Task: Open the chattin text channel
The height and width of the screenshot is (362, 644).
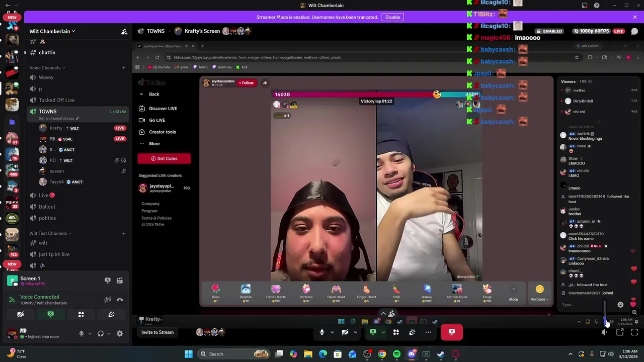Action: (47, 52)
